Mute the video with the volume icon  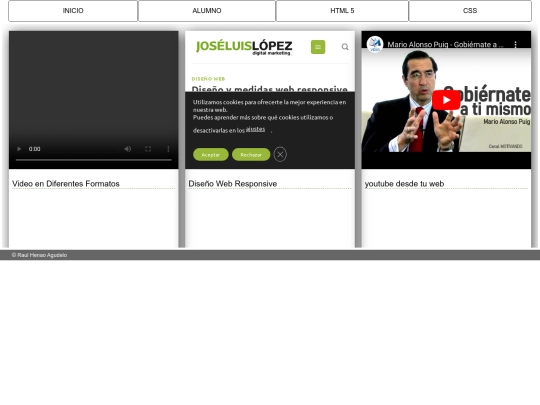[x=128, y=149]
